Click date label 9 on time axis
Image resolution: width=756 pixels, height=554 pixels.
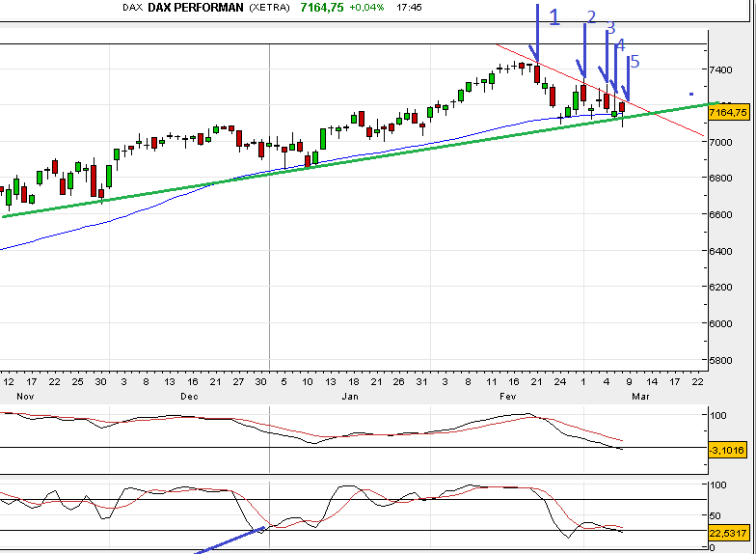pyautogui.click(x=629, y=382)
